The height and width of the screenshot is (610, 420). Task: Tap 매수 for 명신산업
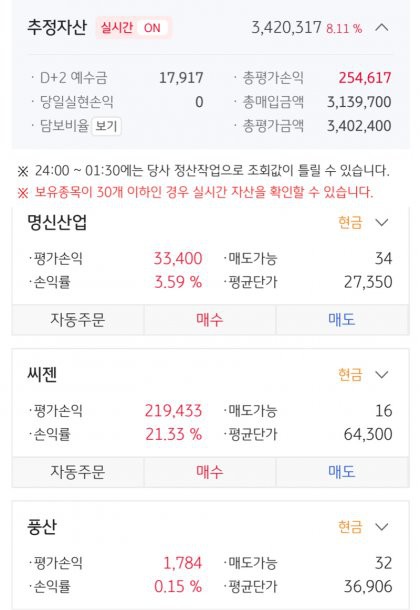click(210, 320)
